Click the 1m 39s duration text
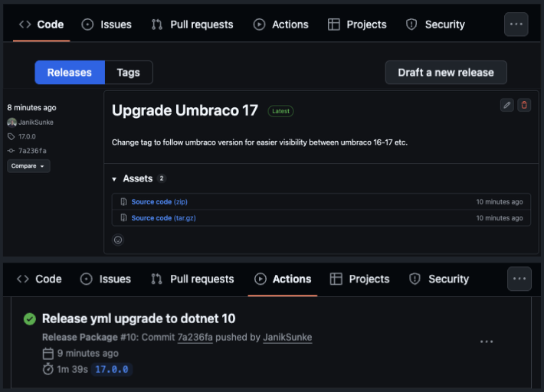This screenshot has height=392, width=544. (x=73, y=370)
